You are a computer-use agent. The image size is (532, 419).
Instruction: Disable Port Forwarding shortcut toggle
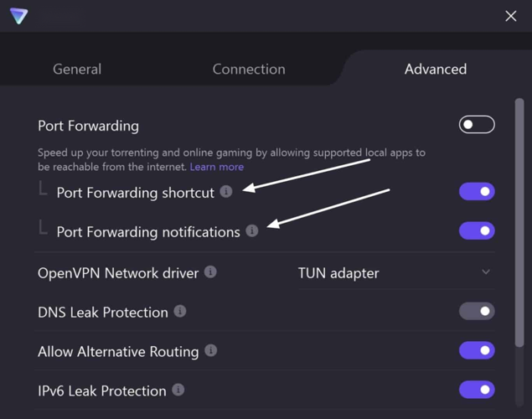[477, 192]
